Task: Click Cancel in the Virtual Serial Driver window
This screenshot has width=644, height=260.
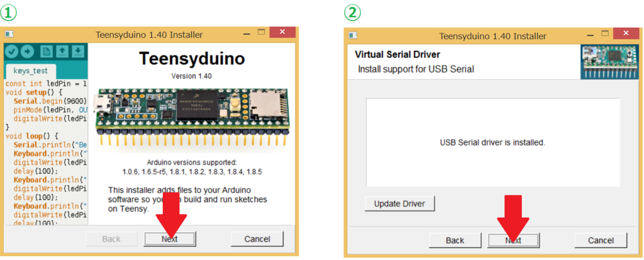Action: (601, 240)
